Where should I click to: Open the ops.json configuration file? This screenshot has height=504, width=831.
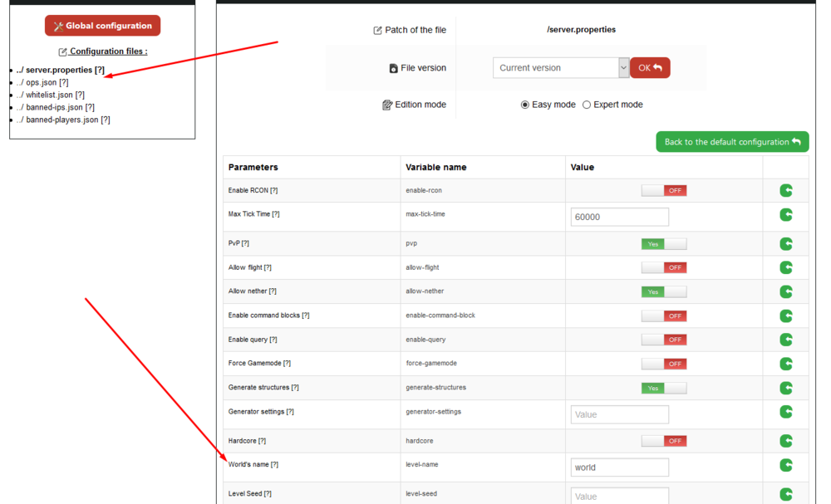point(47,82)
